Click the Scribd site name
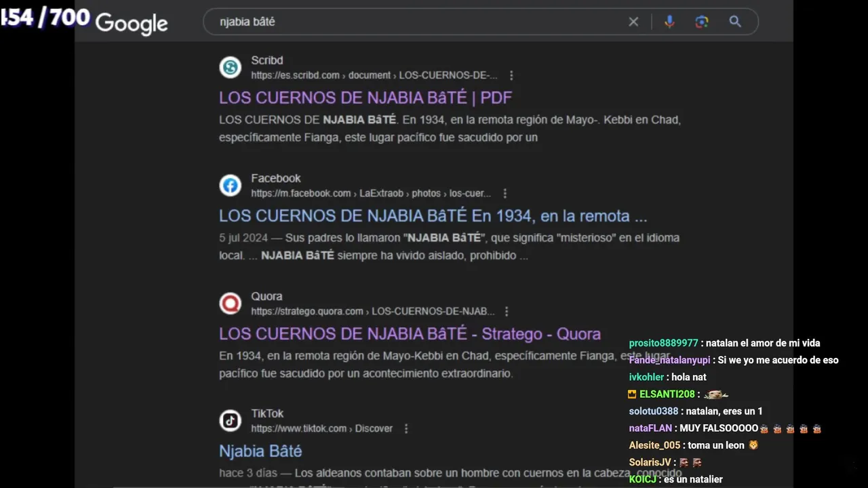 (x=267, y=60)
